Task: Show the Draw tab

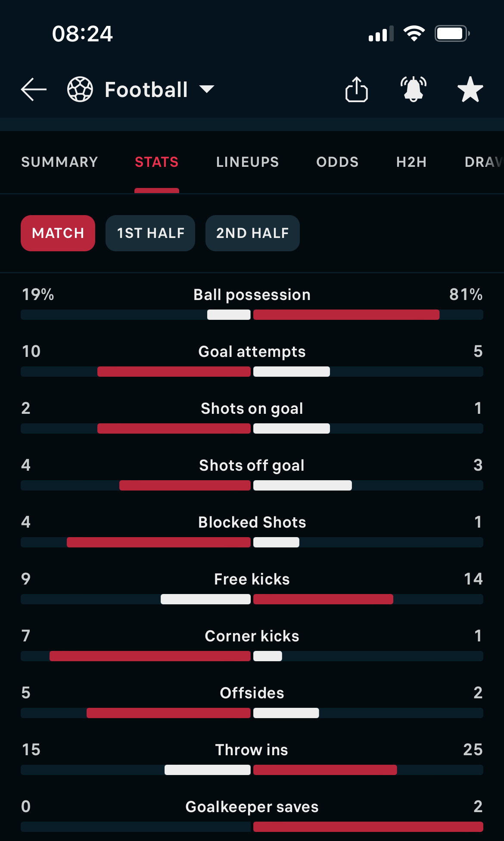Action: 484,162
